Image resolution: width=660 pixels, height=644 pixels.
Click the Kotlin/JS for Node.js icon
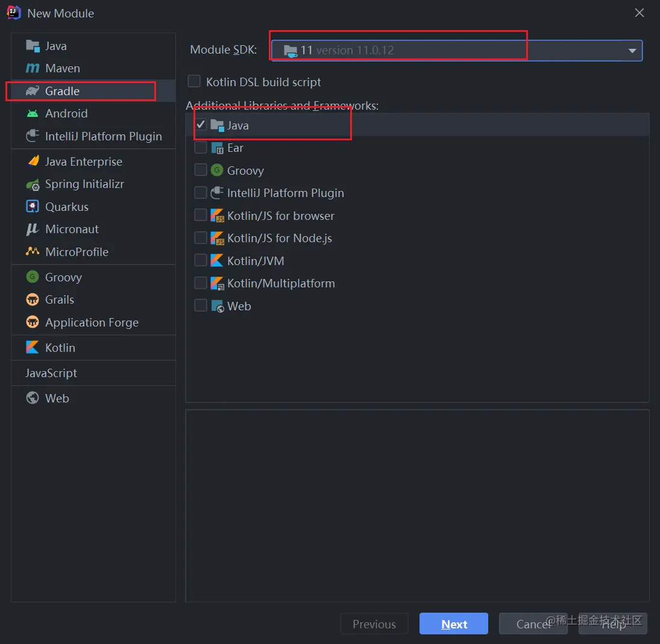click(217, 238)
